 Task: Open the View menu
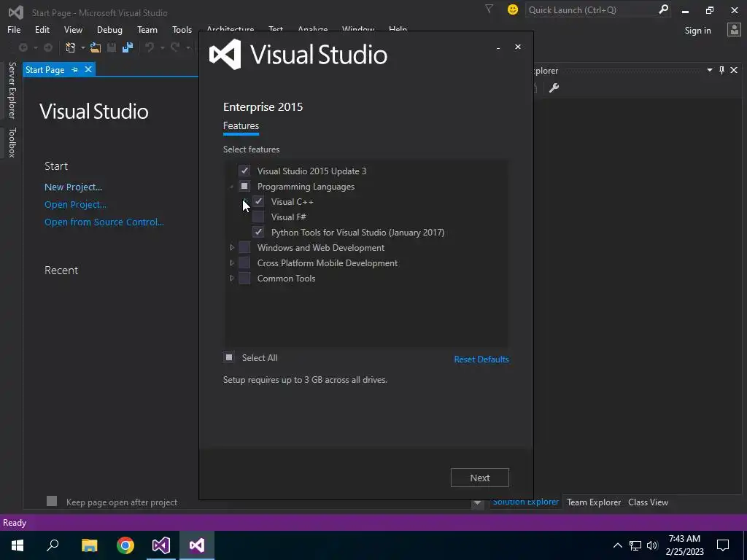point(73,29)
